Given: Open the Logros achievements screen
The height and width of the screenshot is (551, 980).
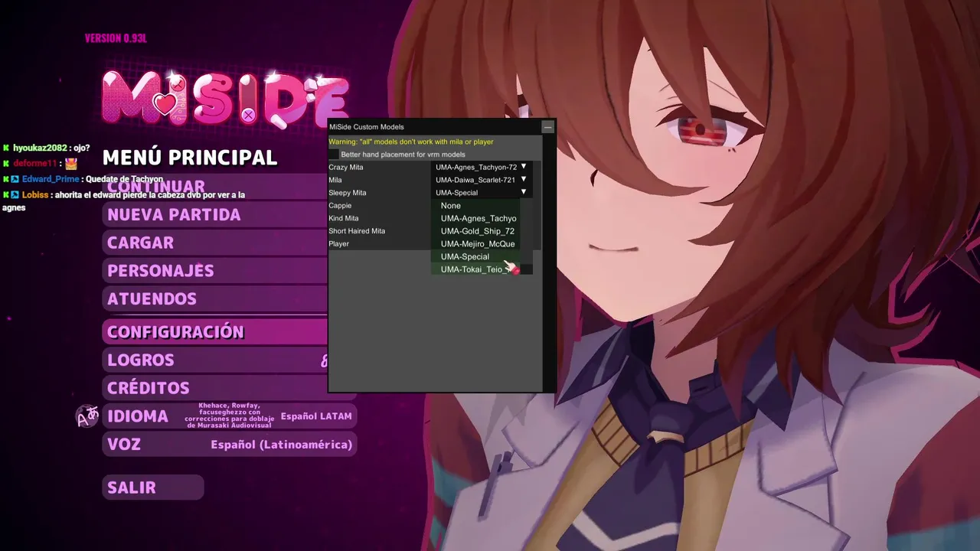Looking at the screenshot, I should tap(214, 360).
